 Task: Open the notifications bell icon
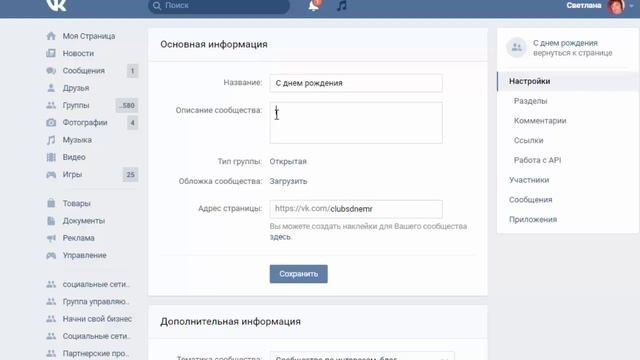point(314,5)
